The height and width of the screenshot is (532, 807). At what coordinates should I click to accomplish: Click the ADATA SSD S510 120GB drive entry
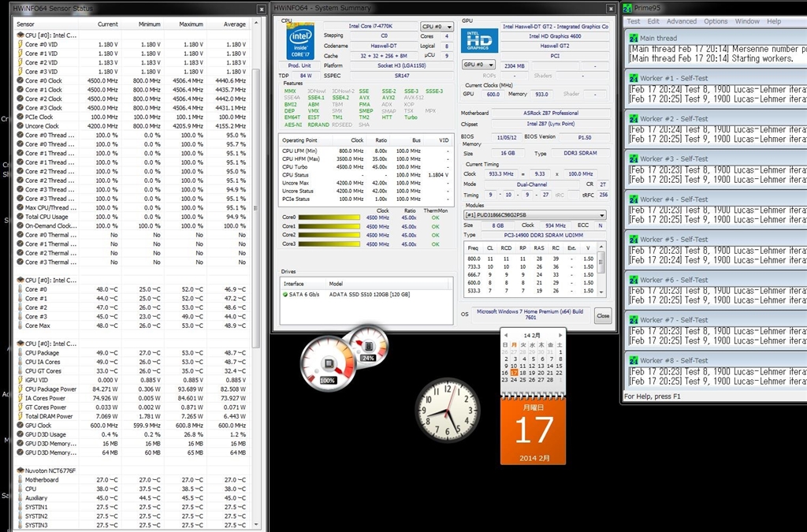click(370, 295)
